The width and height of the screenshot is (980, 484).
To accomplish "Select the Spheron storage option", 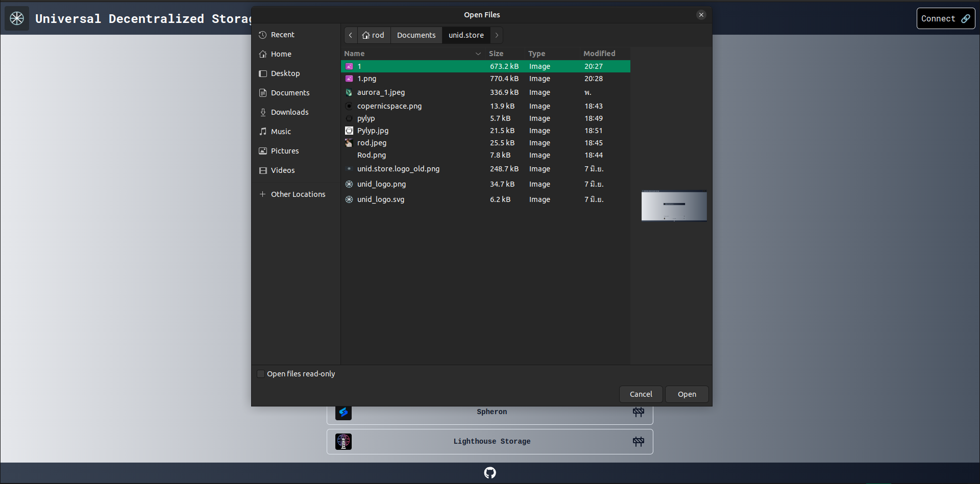I will pyautogui.click(x=490, y=412).
